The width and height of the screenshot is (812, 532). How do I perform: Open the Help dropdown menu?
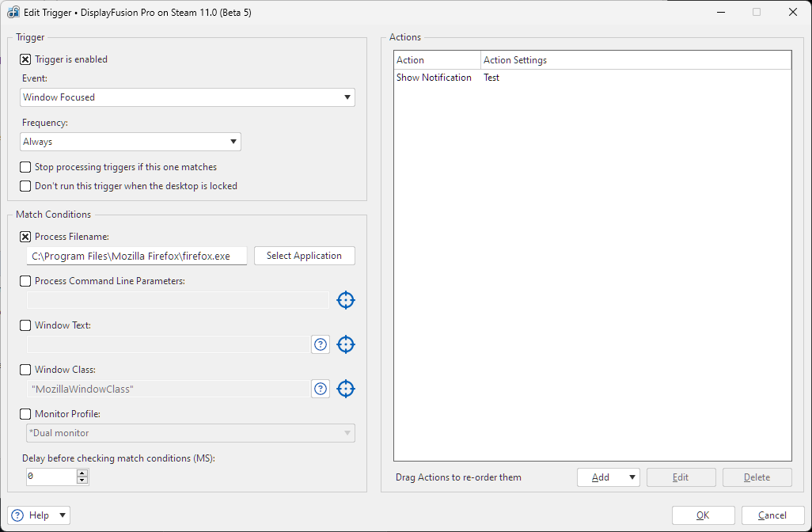click(39, 515)
